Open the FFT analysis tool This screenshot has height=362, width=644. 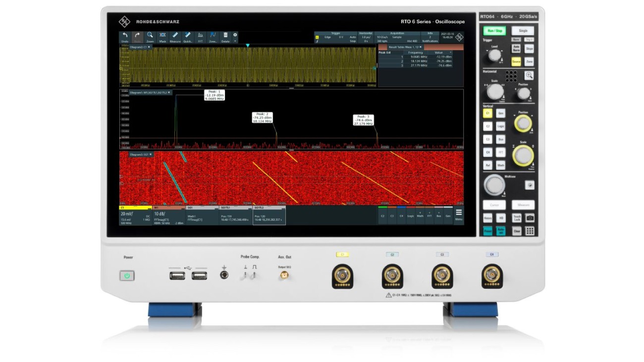coord(200,35)
